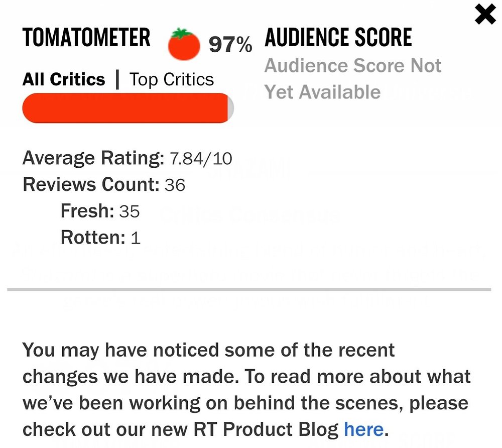Click the vertical separator between critic tabs
502x448 pixels.
(x=117, y=79)
